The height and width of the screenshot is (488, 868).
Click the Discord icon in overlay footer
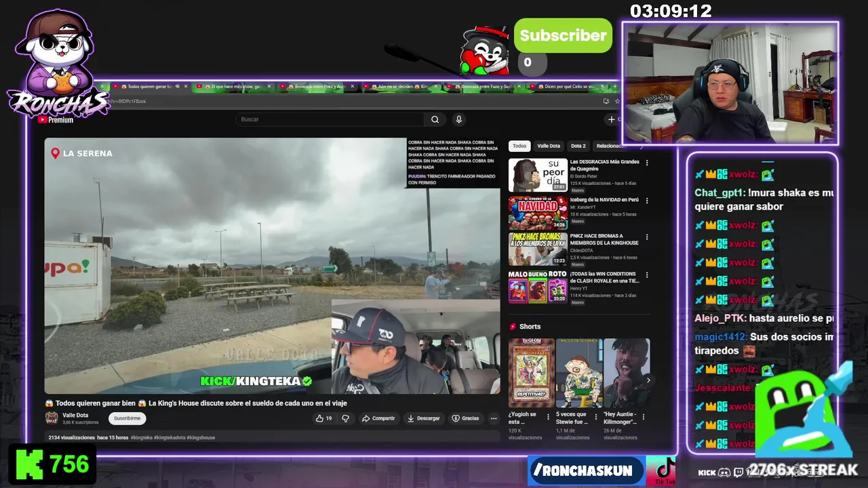tap(724, 472)
